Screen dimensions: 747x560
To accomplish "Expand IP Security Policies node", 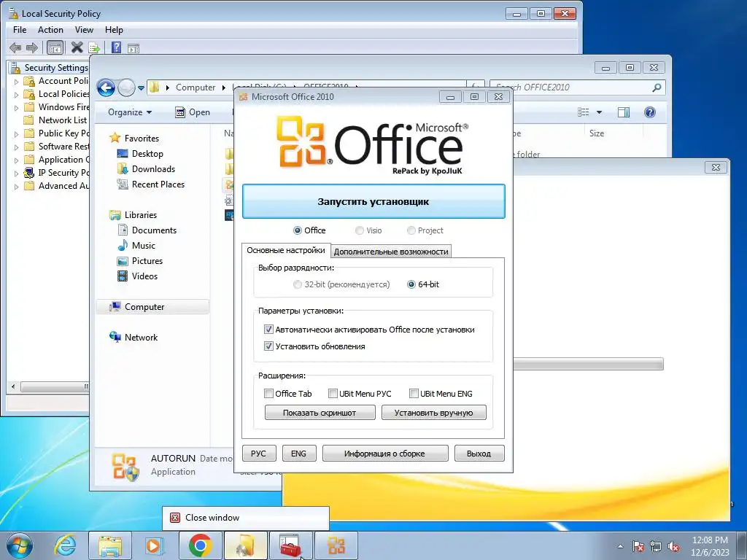I will [16, 174].
